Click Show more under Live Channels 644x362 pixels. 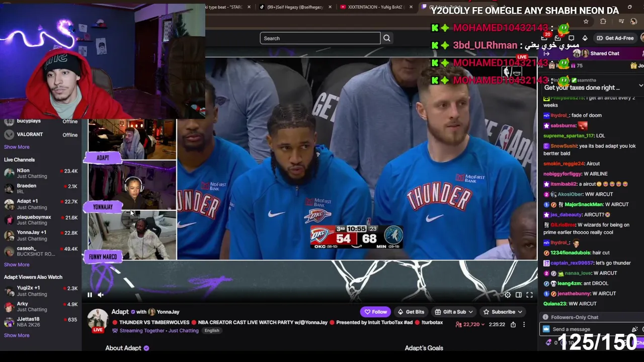(x=17, y=264)
